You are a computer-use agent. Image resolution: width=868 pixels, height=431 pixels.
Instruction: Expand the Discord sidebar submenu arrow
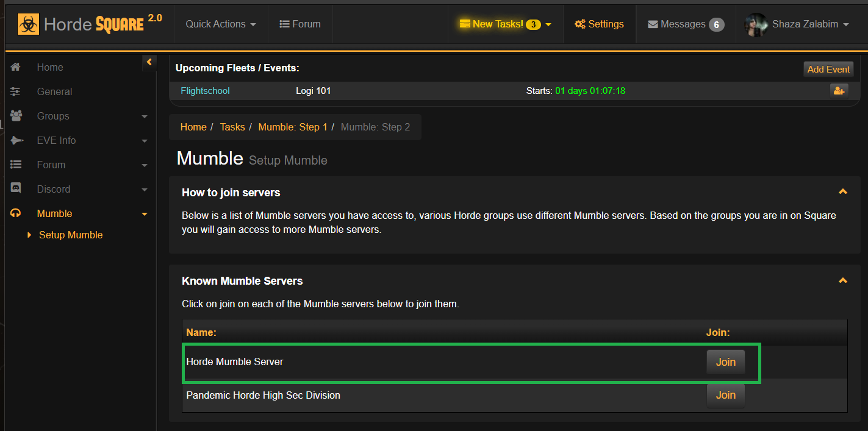point(145,190)
